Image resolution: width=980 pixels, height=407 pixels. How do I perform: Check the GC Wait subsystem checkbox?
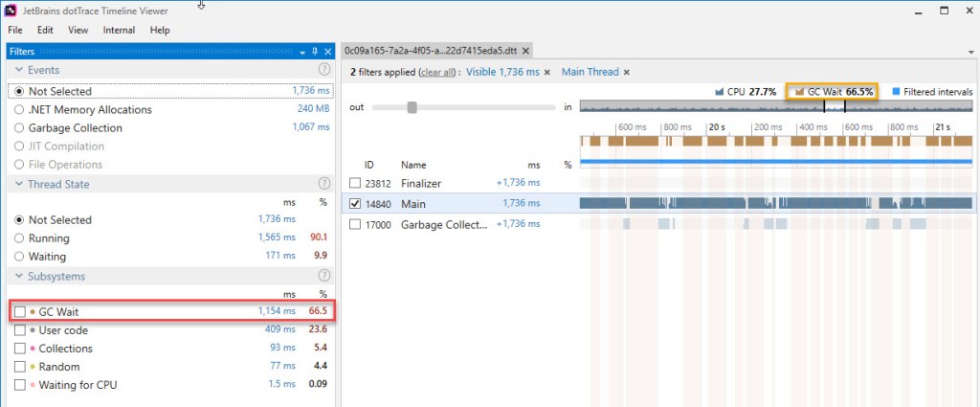point(20,312)
